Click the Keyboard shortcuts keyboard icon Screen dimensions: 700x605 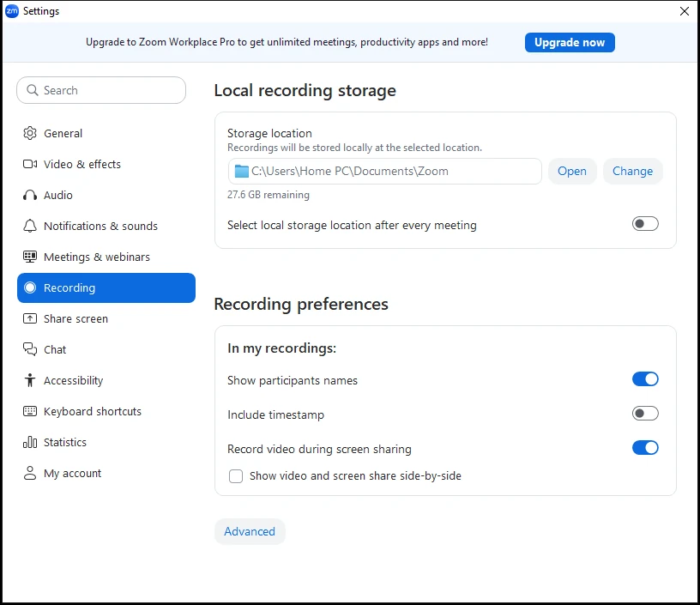(30, 411)
